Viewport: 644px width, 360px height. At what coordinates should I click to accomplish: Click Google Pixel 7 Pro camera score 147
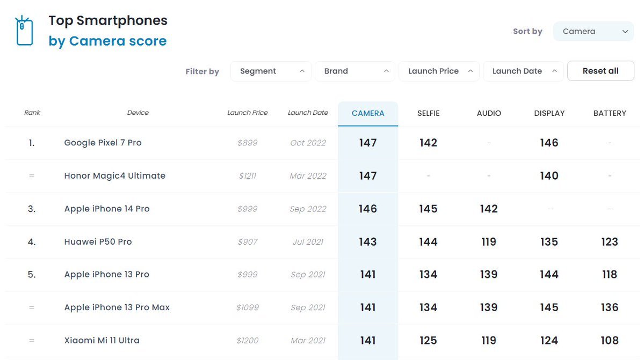point(367,143)
